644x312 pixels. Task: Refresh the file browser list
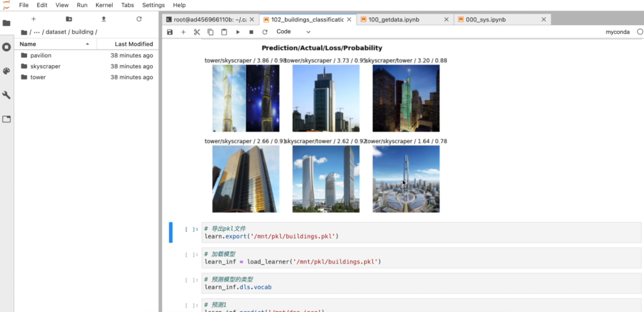click(x=139, y=19)
